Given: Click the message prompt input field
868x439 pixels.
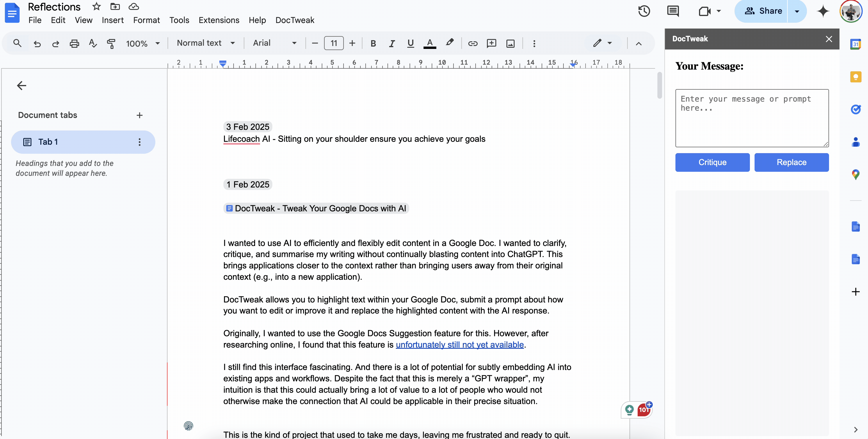Looking at the screenshot, I should click(x=751, y=118).
